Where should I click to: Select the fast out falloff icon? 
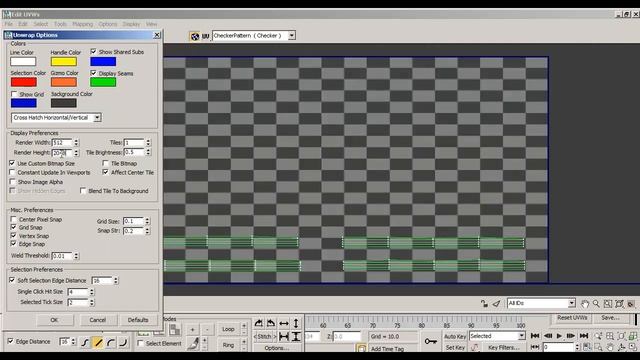coord(123,342)
